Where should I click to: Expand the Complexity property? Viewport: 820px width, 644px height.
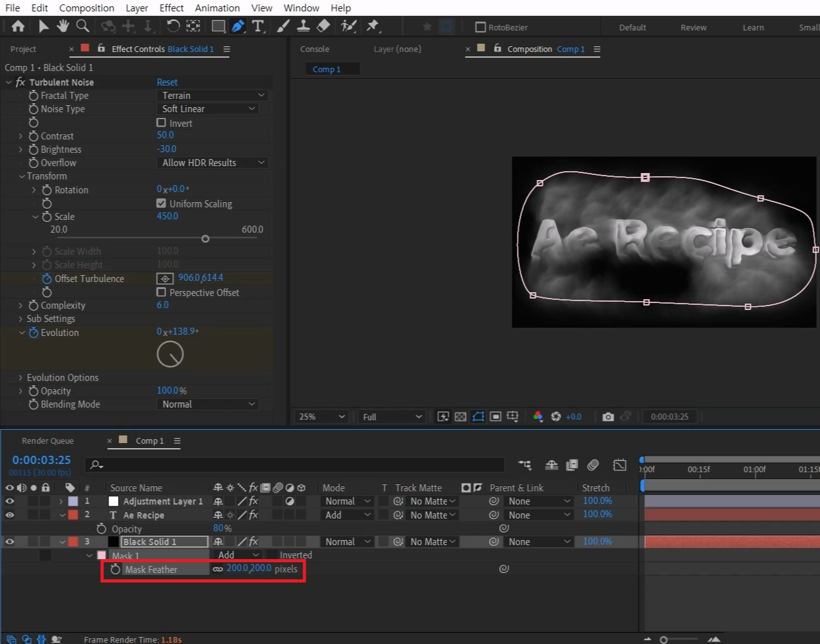pyautogui.click(x=20, y=305)
